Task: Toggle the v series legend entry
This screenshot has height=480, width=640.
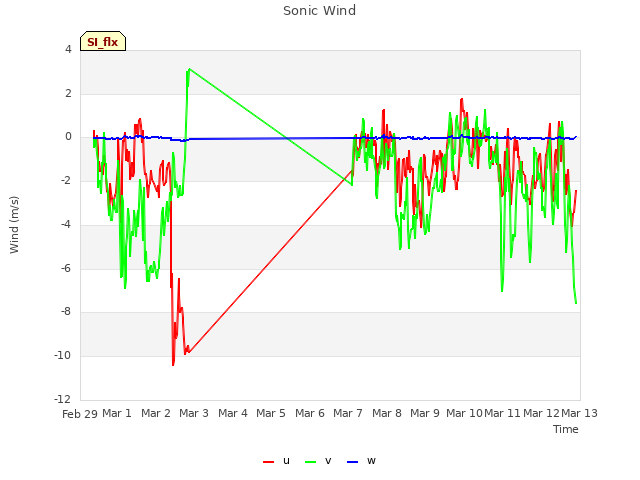Action: click(318, 461)
